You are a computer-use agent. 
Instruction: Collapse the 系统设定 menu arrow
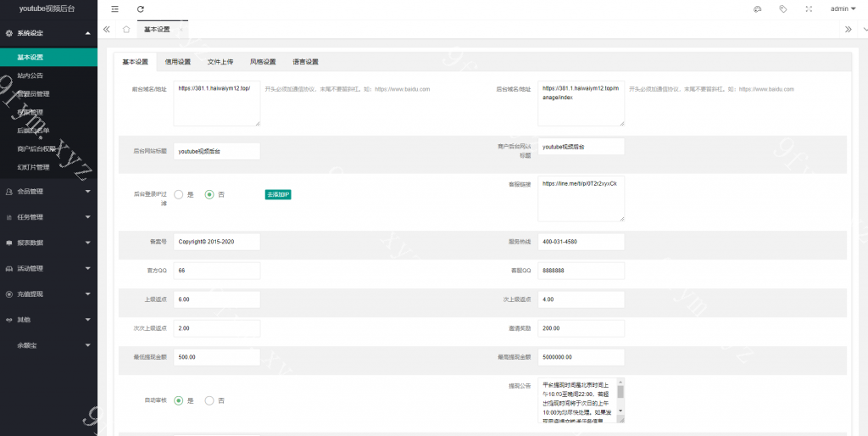[88, 33]
